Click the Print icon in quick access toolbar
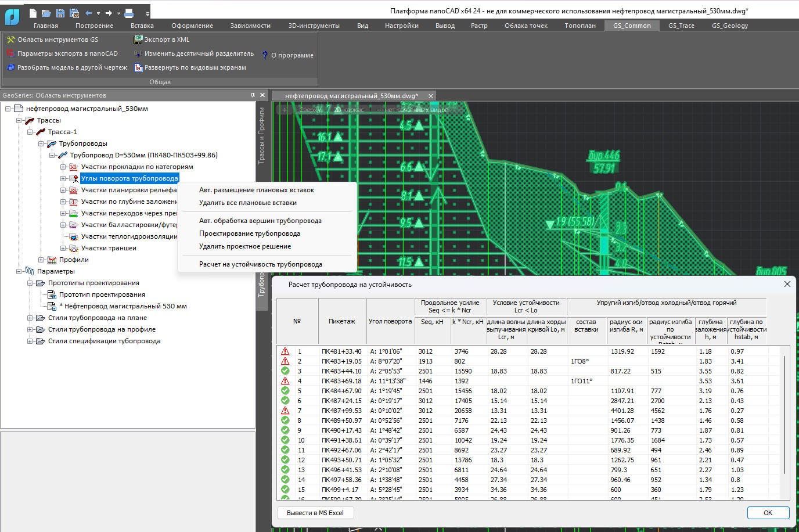Screen dimensions: 799x532 pyautogui.click(x=129, y=13)
